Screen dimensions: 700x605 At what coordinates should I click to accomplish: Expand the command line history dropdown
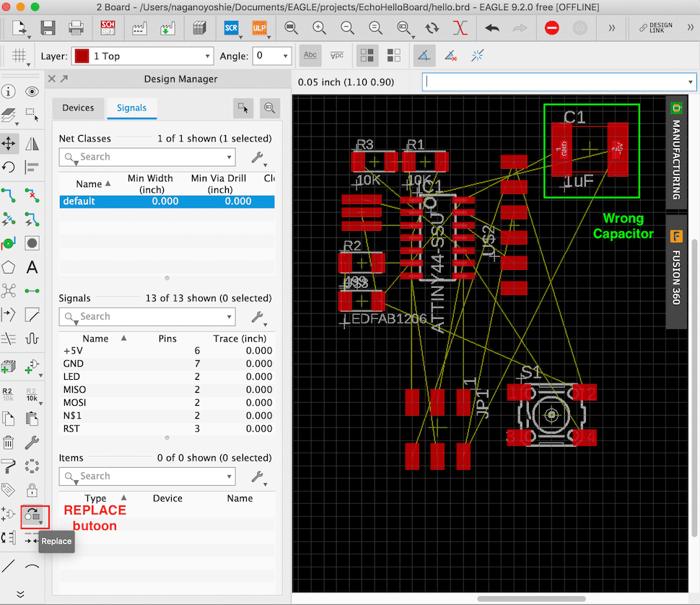690,82
